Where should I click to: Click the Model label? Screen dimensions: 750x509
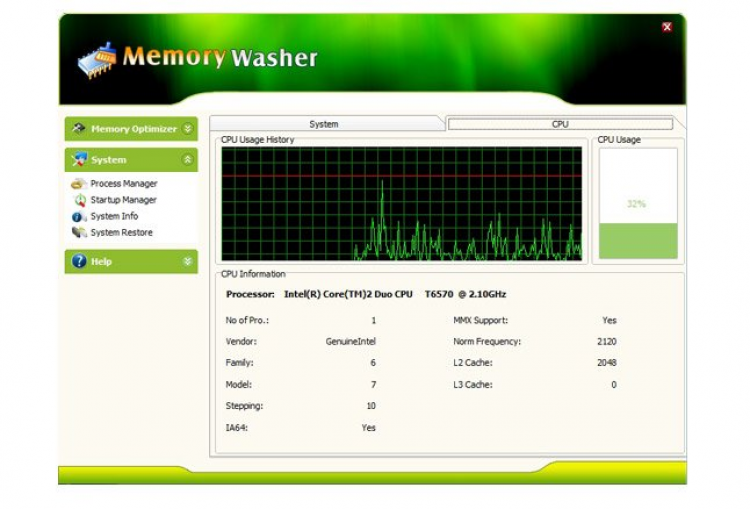239,385
